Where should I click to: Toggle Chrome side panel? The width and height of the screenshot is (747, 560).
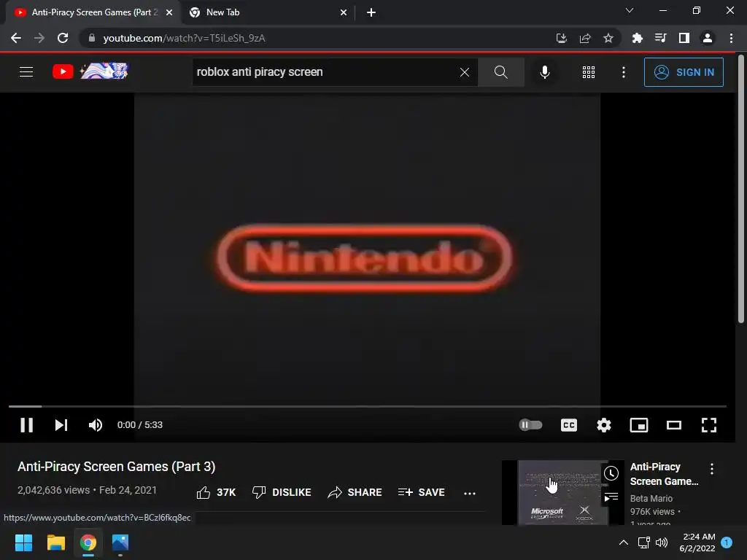684,38
